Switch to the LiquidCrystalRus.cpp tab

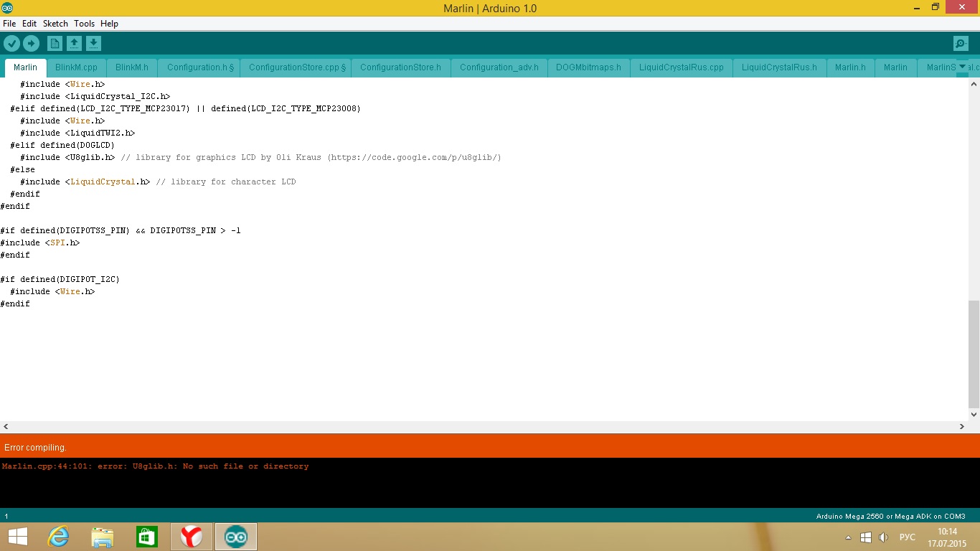click(682, 67)
